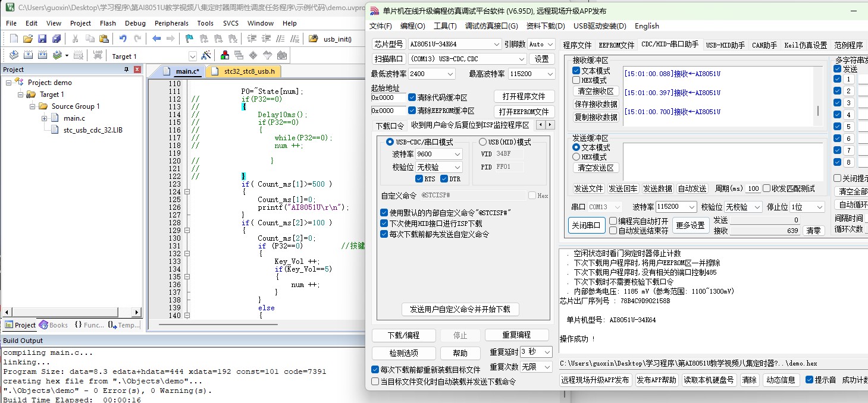
Task: Open file with Keil folder icon
Action: [x=27, y=39]
